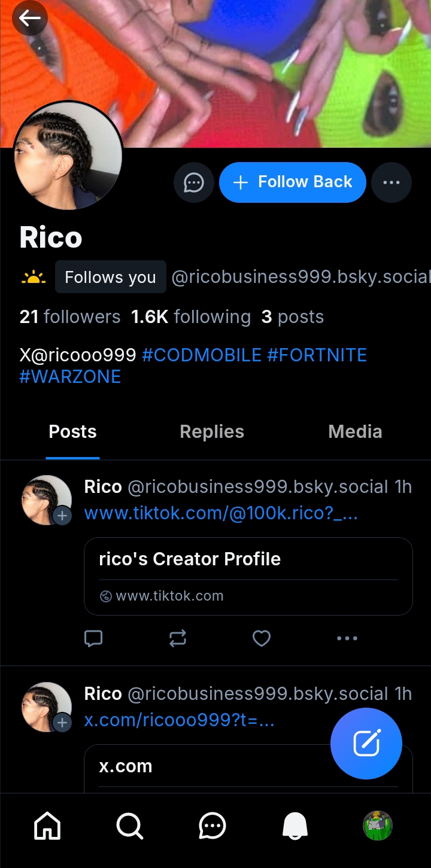Screen dimensions: 431x868
Task: Go to Home in bottom navigation
Action: pyautogui.click(x=48, y=827)
